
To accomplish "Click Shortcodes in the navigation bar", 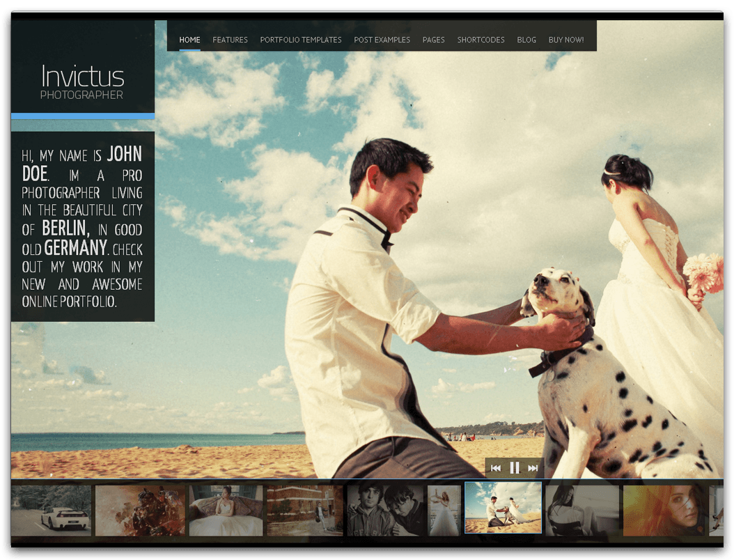I will (481, 40).
